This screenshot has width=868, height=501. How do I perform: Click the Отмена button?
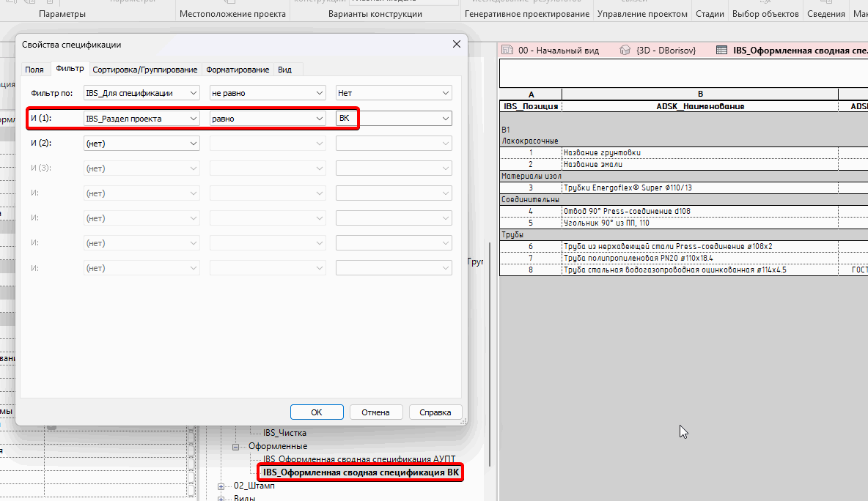point(376,412)
